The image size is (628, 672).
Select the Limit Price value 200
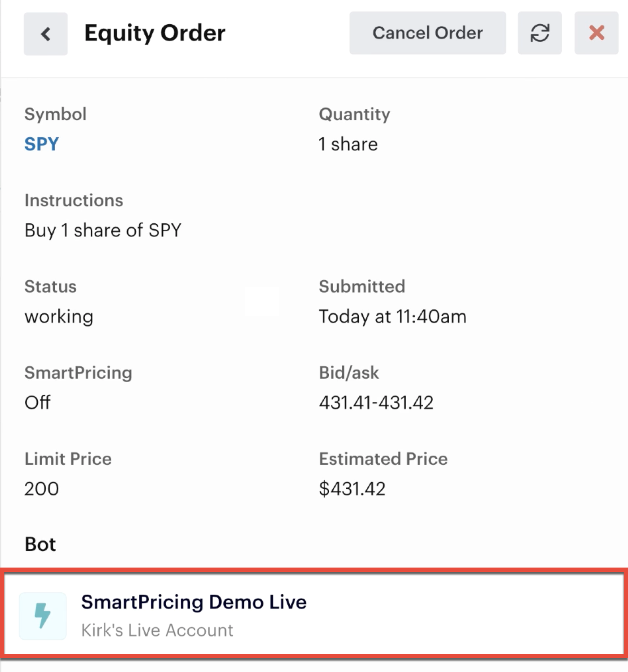42,489
